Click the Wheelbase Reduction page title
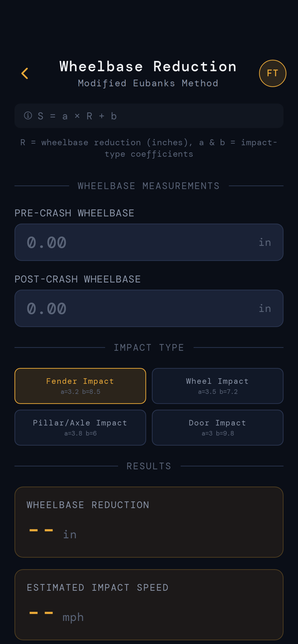Screen dimensions: 298x644 click(x=148, y=67)
